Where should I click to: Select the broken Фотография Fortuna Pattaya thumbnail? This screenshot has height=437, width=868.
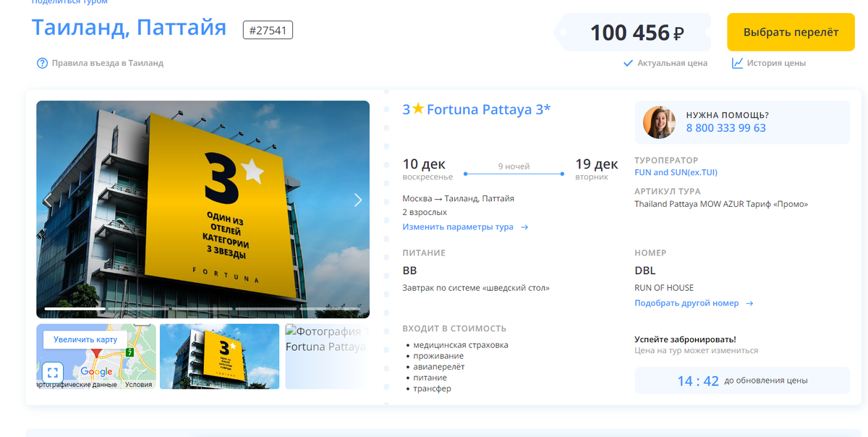pos(327,357)
